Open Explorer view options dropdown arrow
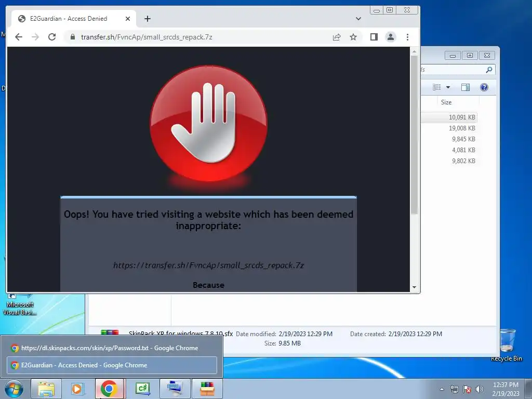Image resolution: width=532 pixels, height=399 pixels. [x=448, y=87]
